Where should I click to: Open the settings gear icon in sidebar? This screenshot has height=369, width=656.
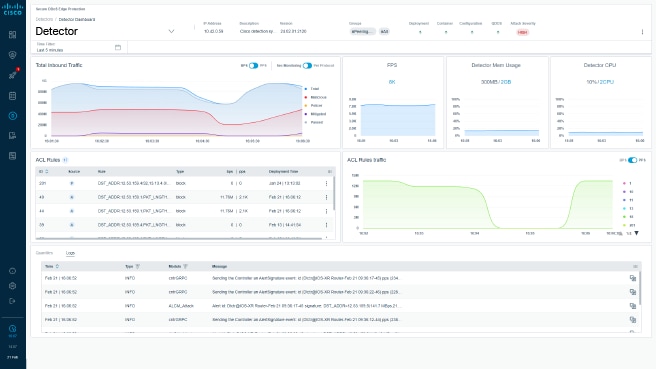click(x=13, y=286)
